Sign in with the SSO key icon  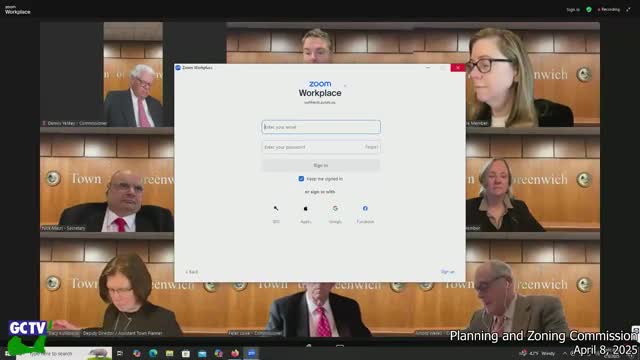(276, 209)
